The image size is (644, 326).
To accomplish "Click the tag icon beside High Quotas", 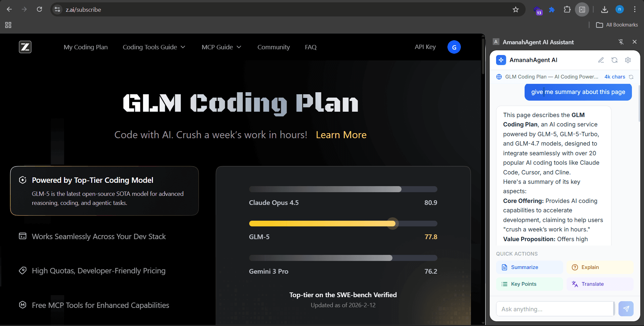I will coord(22,270).
